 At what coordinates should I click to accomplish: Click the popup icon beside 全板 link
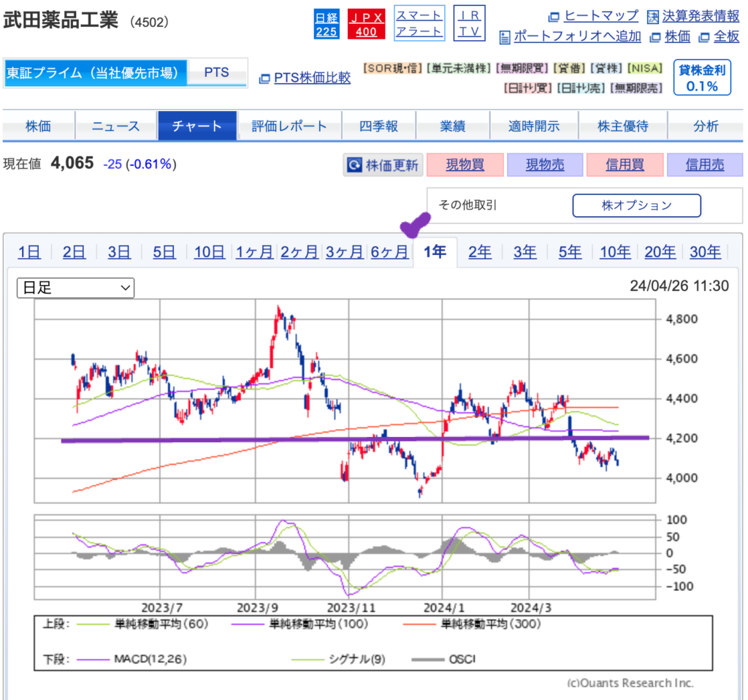[703, 37]
